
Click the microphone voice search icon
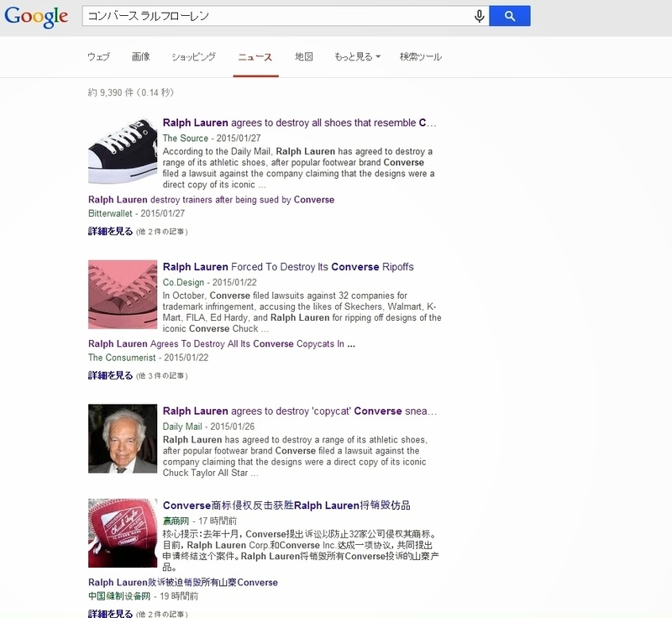[479, 16]
